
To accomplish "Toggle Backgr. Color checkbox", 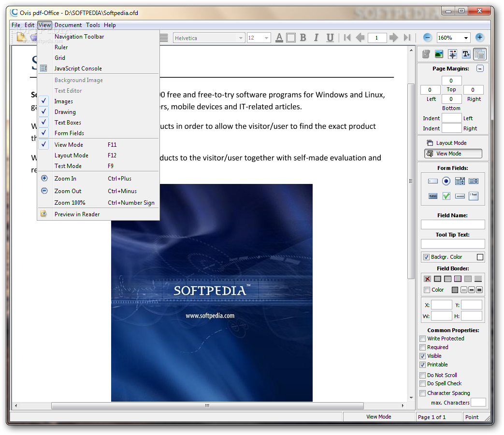I will tap(426, 257).
